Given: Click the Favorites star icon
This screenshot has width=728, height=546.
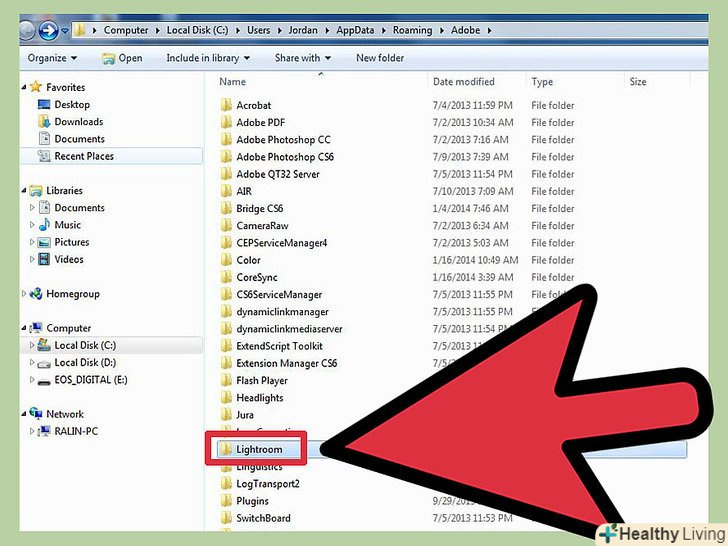Looking at the screenshot, I should [x=36, y=87].
